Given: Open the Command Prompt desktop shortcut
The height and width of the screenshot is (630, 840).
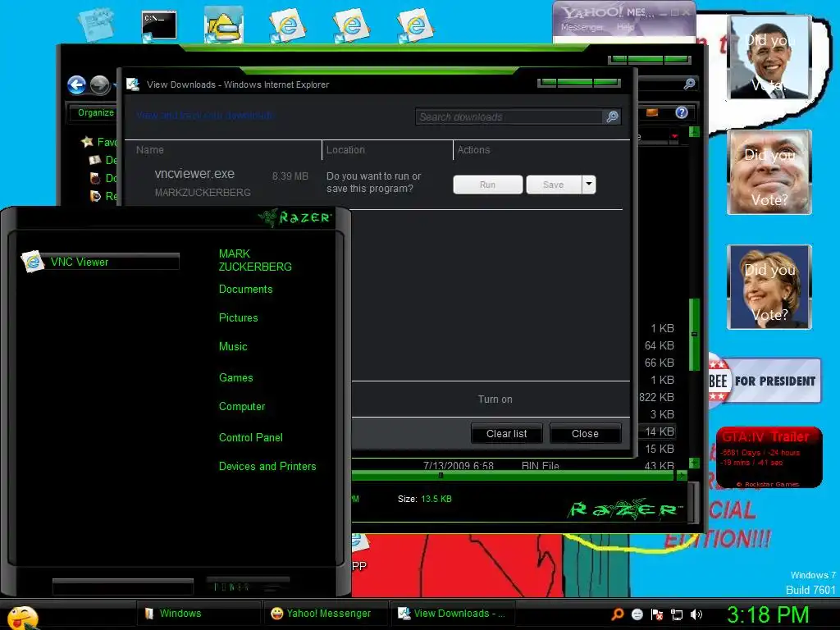Looking at the screenshot, I should [159, 25].
